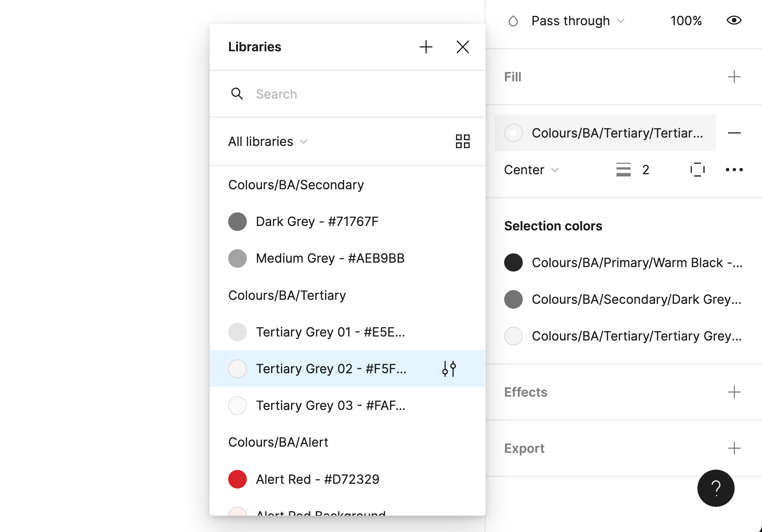
Task: Select Medium Grey #AEB9BB from list
Action: click(329, 258)
